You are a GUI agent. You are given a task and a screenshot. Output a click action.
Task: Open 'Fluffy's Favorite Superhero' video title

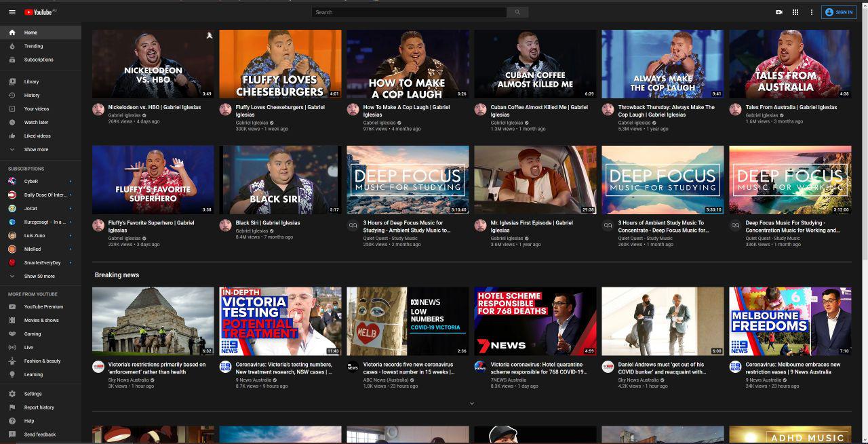pos(151,226)
